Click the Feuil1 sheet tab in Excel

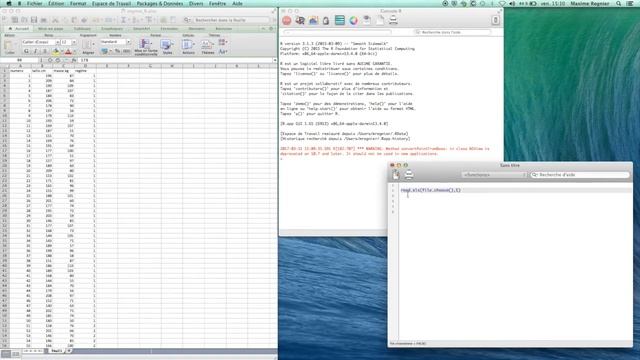point(56,351)
